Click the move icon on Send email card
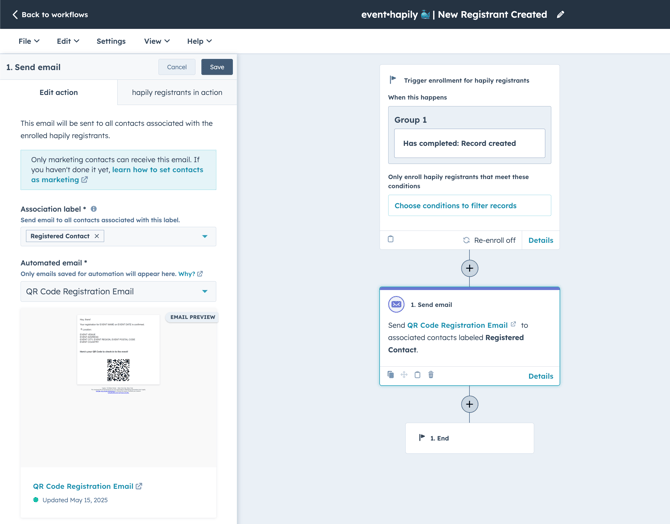This screenshot has height=524, width=670. tap(404, 375)
